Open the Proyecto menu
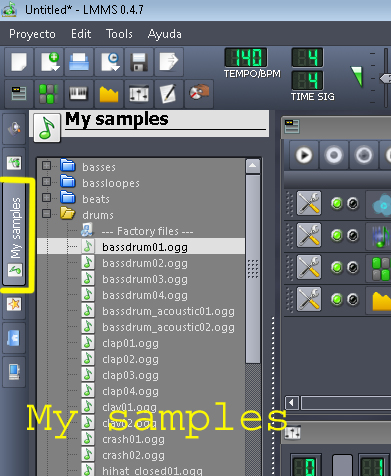391x476 pixels. coord(32,34)
